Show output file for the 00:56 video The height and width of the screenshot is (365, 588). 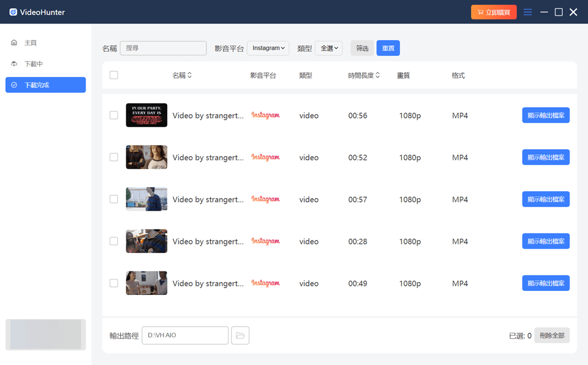pos(546,115)
